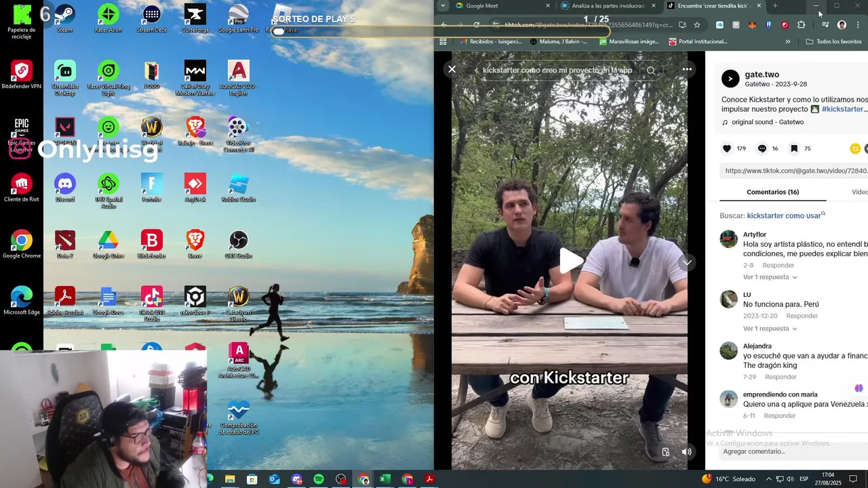Open Chrome media controls button
This screenshot has width=868, height=488.
pyautogui.click(x=825, y=25)
